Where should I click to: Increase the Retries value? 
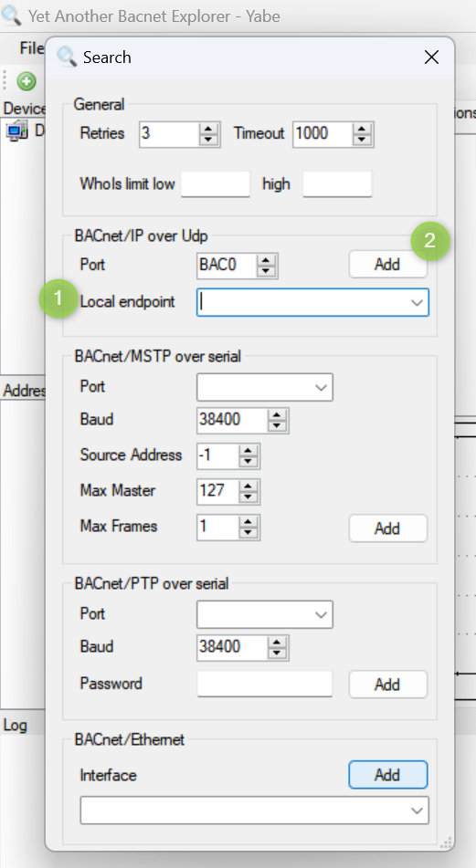(x=208, y=129)
